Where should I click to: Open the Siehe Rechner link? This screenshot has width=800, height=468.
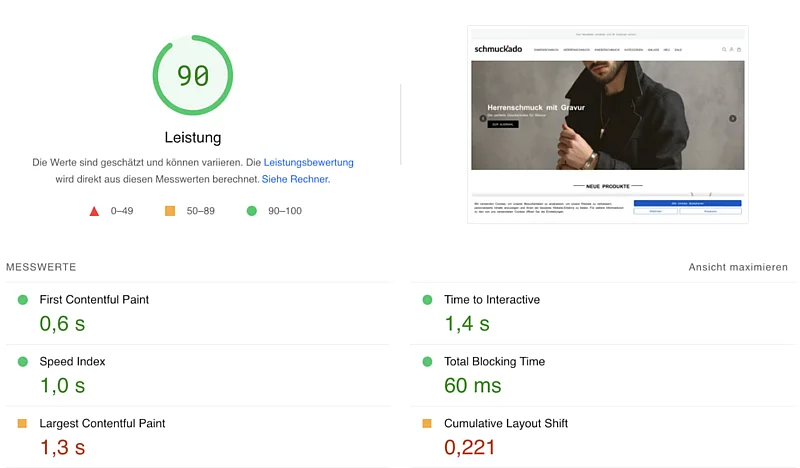click(295, 179)
